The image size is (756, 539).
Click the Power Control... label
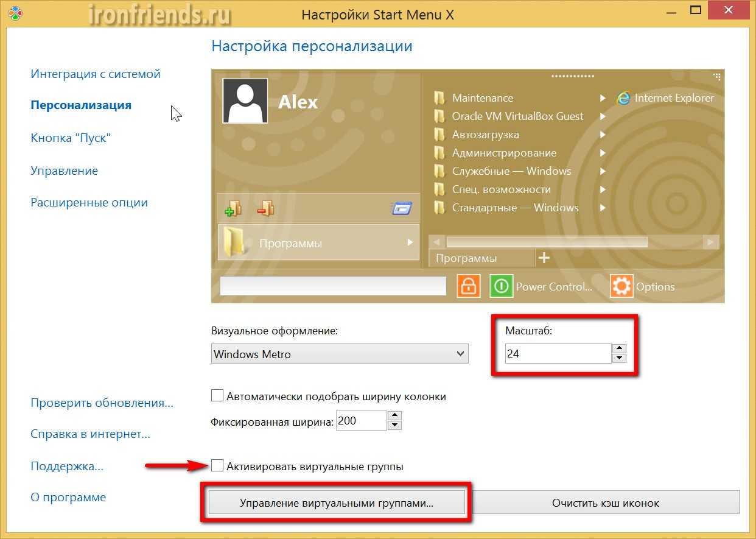pos(554,287)
